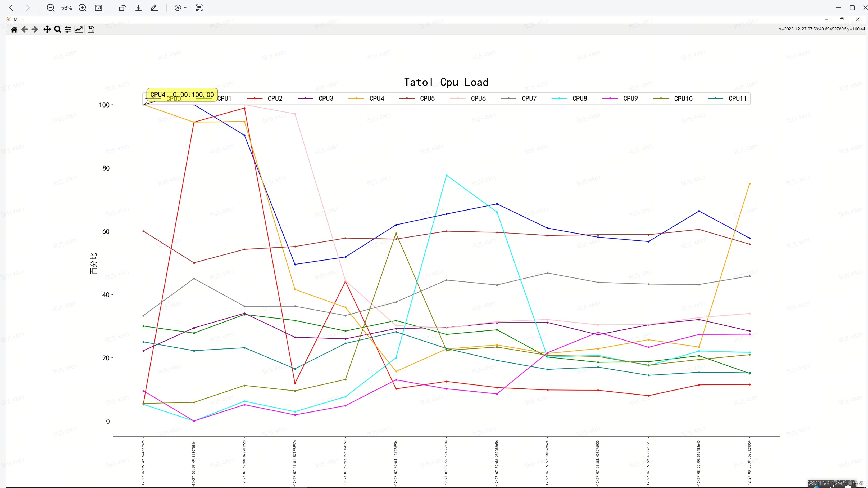Viewport: 868px width, 488px height.
Task: Rotate the image in the viewer
Action: click(x=122, y=8)
